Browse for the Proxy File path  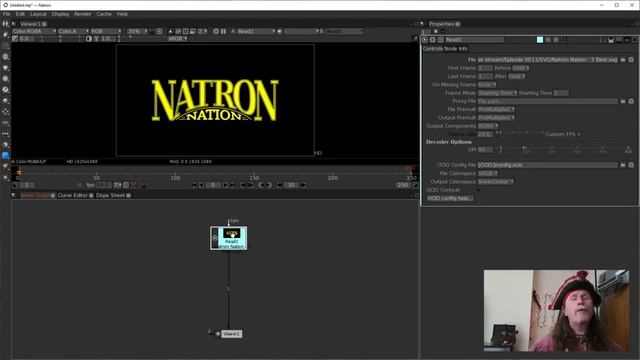click(623, 101)
